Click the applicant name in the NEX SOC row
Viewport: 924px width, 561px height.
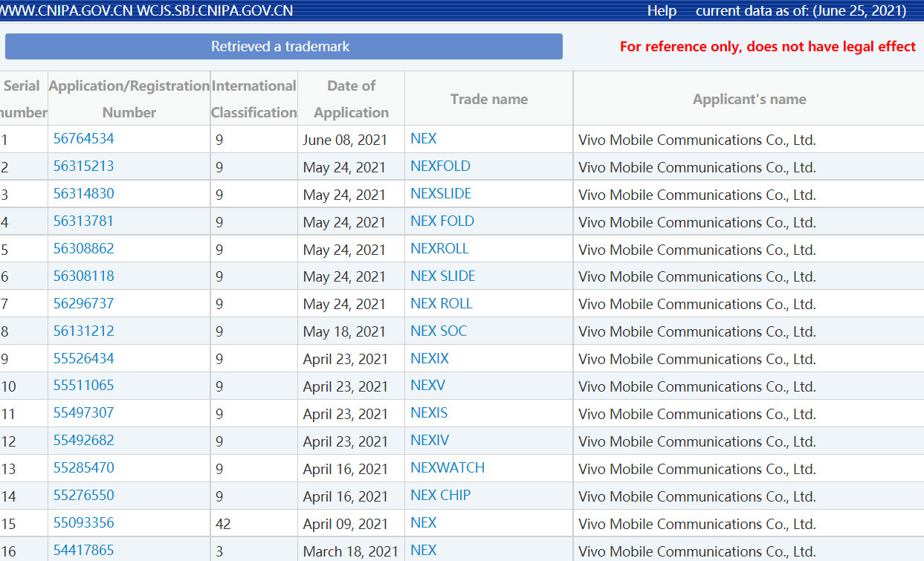[x=697, y=332]
